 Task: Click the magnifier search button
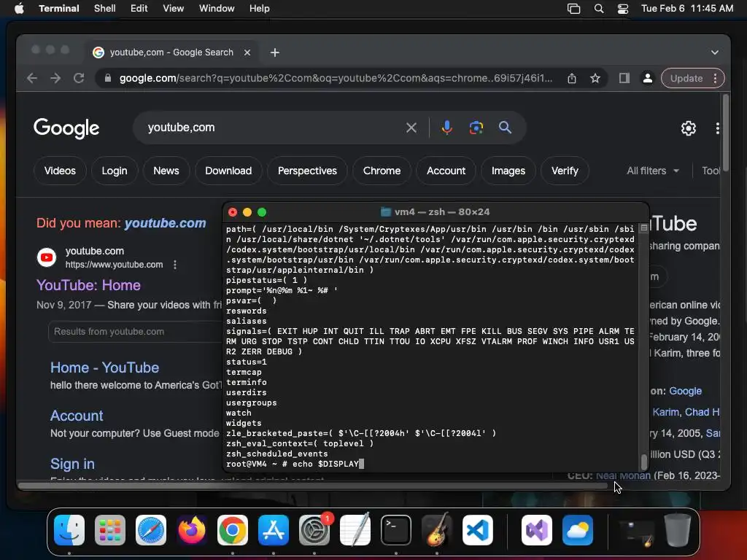pyautogui.click(x=505, y=128)
